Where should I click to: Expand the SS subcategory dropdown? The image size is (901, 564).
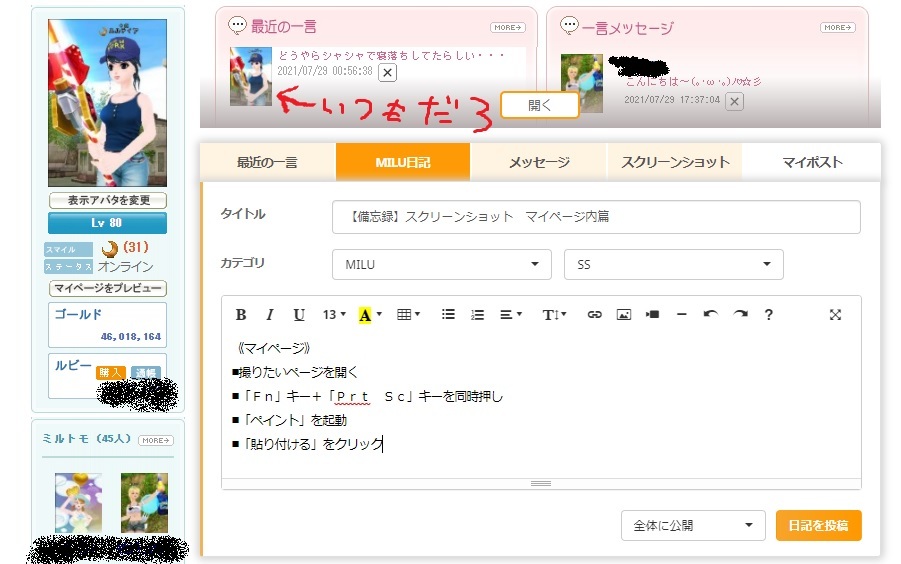[x=673, y=264]
